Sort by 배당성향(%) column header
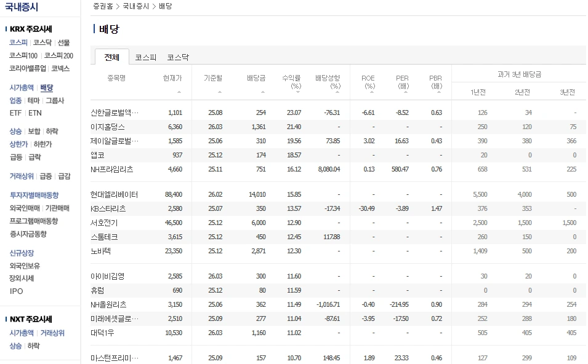 (x=328, y=82)
